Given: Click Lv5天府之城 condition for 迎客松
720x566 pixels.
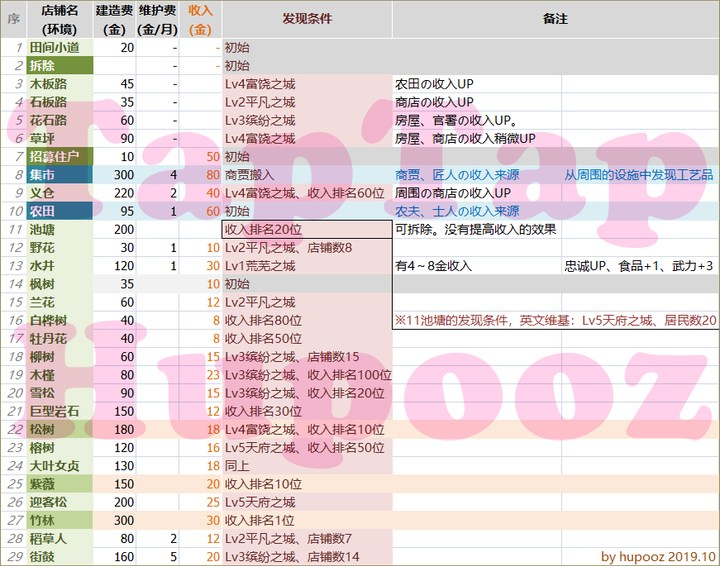Looking at the screenshot, I should click(307, 502).
